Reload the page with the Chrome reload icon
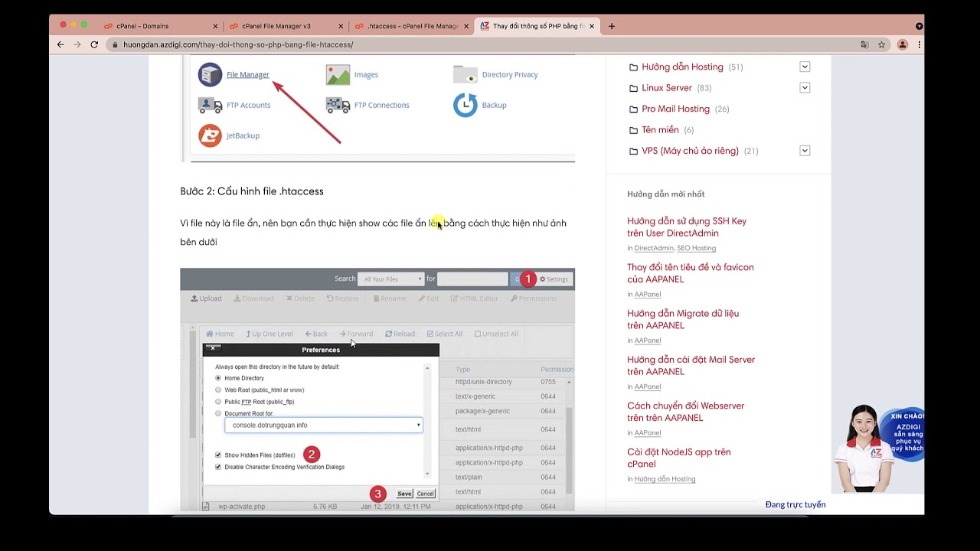The width and height of the screenshot is (980, 551). (94, 44)
